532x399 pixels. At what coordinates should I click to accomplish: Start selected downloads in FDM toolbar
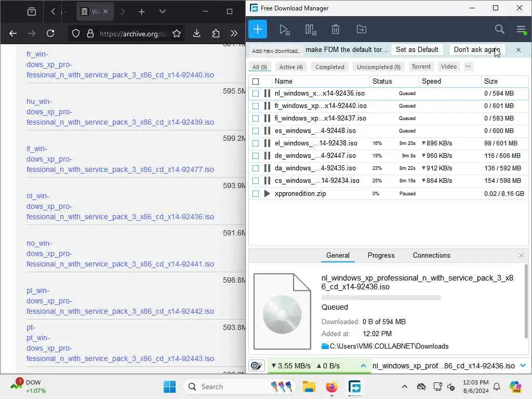tap(284, 30)
